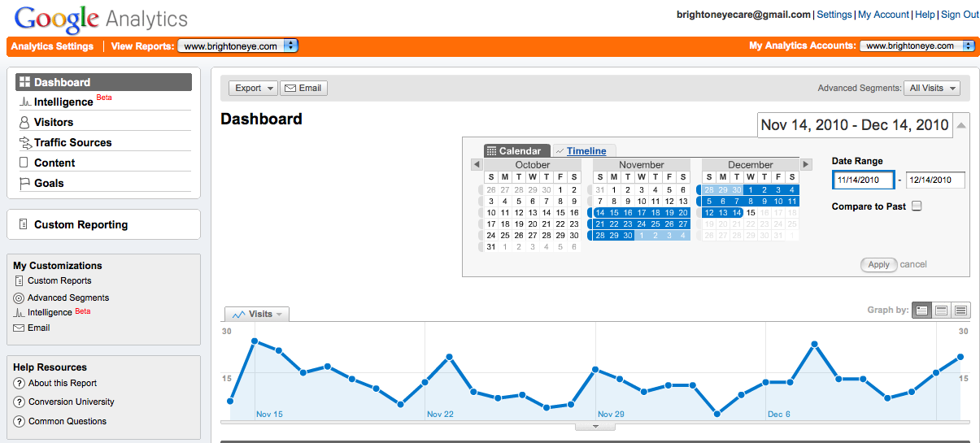Click the next month arrow in the calendar
This screenshot has width=980, height=443.
click(x=806, y=164)
